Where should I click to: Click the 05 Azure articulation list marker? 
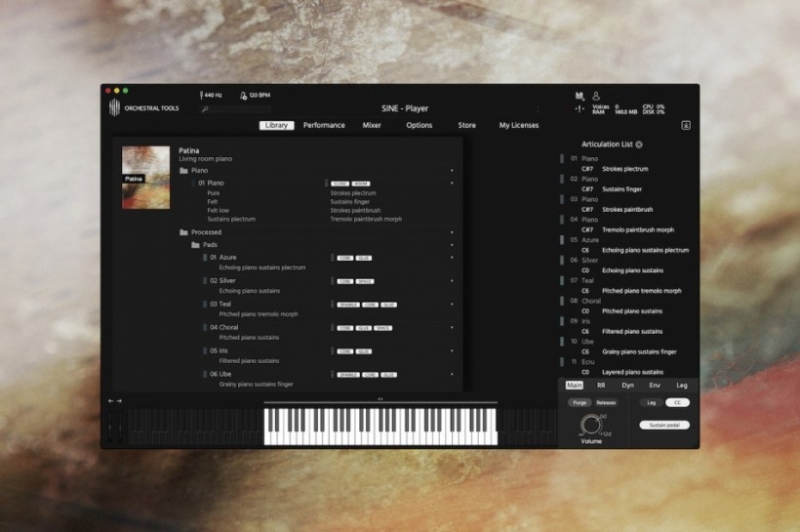[x=562, y=240]
